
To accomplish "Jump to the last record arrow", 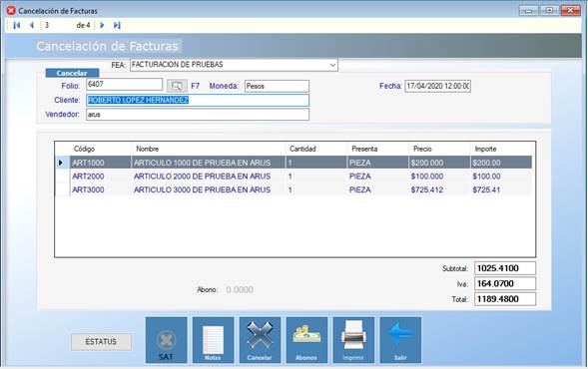I will pyautogui.click(x=117, y=26).
